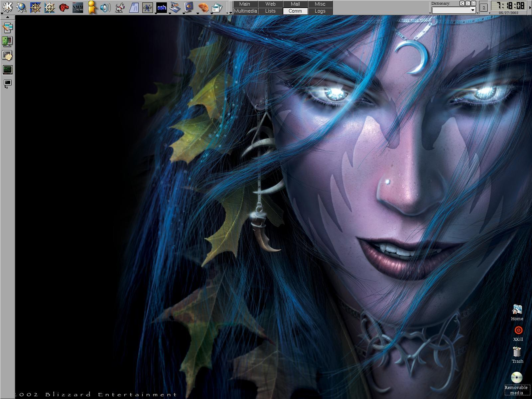The image size is (532, 399).
Task: Select the Logs desktop in pager
Action: point(320,11)
